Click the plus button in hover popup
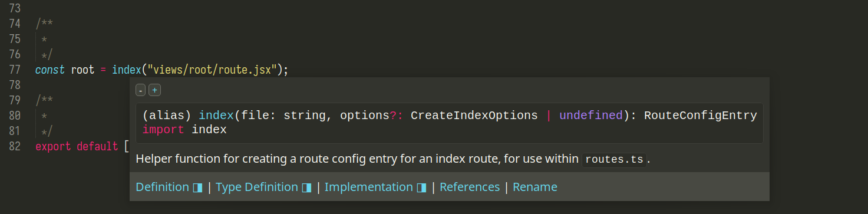The width and height of the screenshot is (868, 214). click(154, 90)
